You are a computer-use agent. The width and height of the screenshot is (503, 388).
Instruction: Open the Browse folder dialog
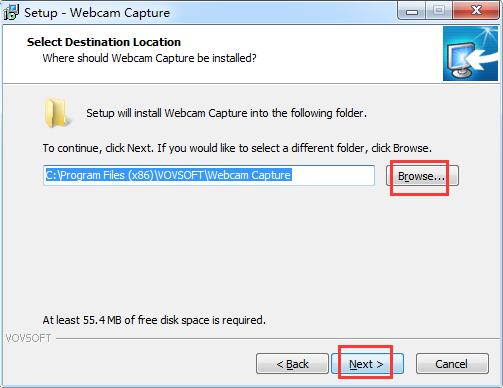pos(422,176)
